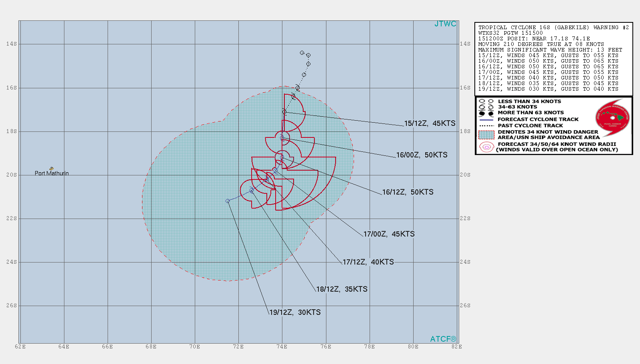Click the 'Port Mathurin' place name
Viewport: 640px width, 364px height.
coord(52,173)
